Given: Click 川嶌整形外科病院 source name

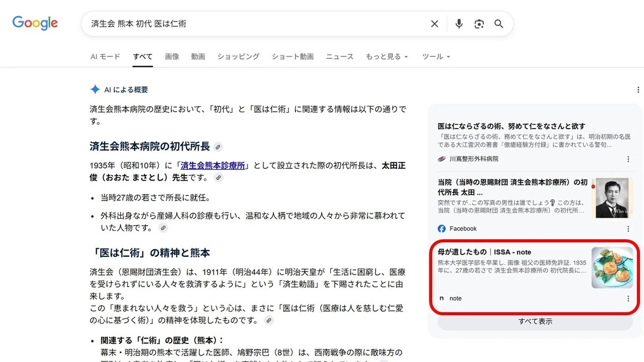Looking at the screenshot, I should coord(474,159).
